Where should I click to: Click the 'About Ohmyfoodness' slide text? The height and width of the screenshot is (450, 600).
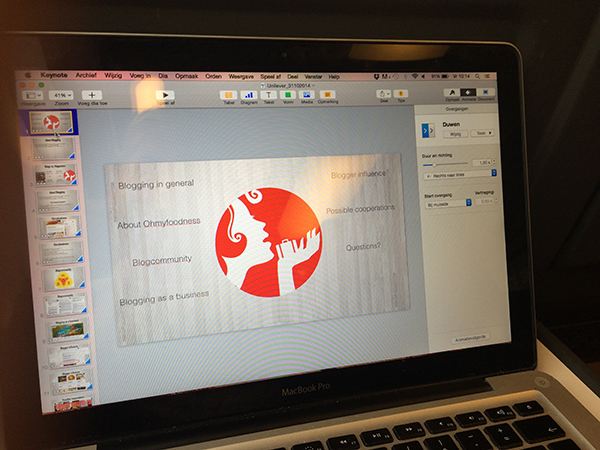click(x=159, y=223)
